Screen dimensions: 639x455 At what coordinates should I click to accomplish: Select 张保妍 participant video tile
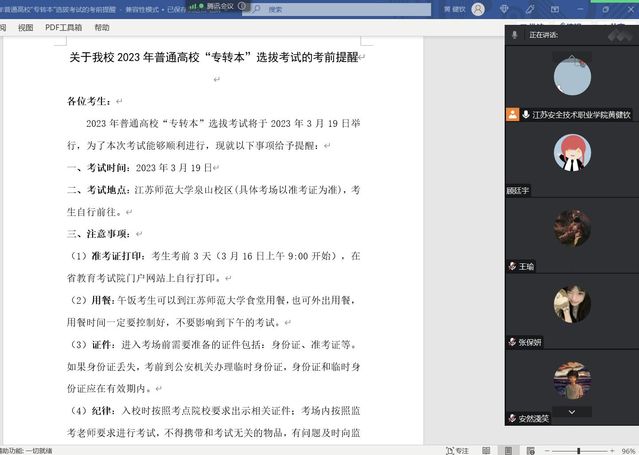[572, 304]
